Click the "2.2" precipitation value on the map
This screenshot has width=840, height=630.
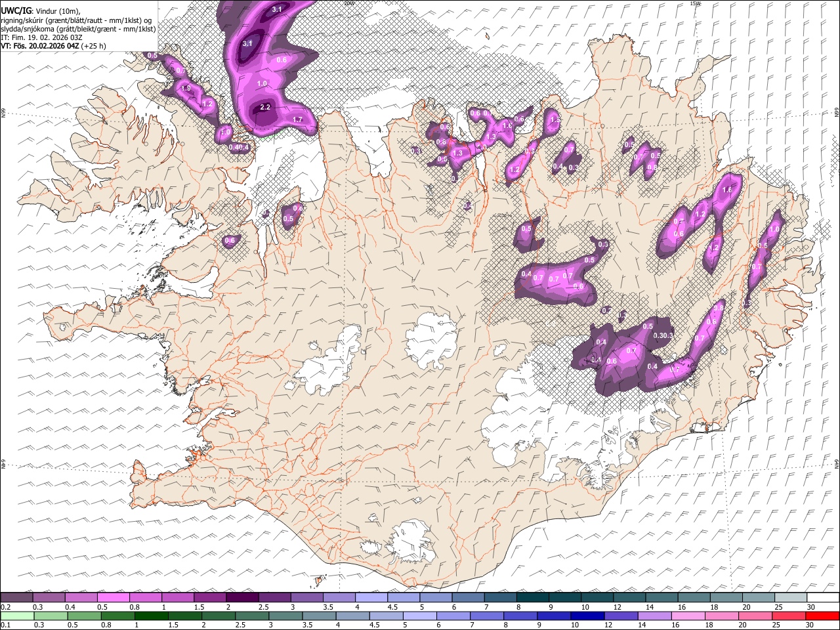tap(265, 107)
